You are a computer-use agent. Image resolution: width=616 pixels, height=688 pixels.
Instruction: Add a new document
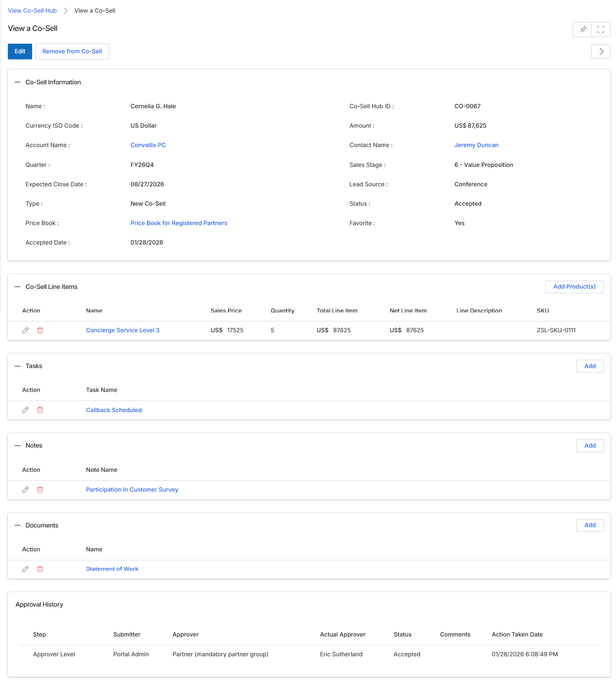(590, 525)
